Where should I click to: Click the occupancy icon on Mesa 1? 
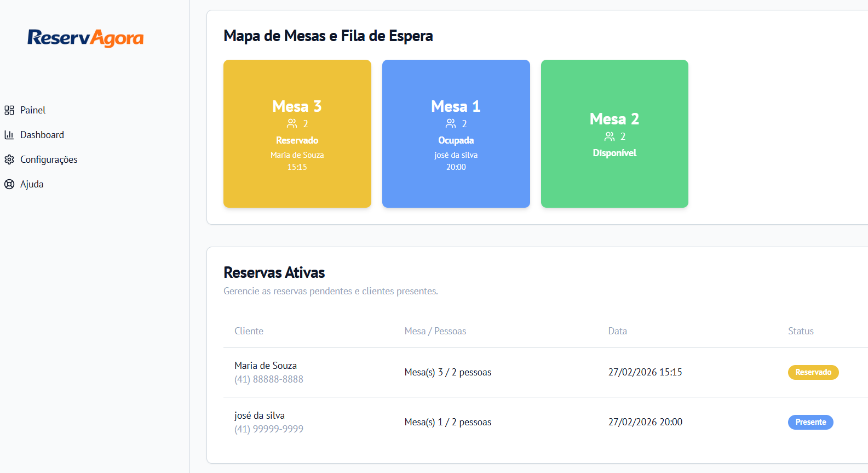pos(451,123)
